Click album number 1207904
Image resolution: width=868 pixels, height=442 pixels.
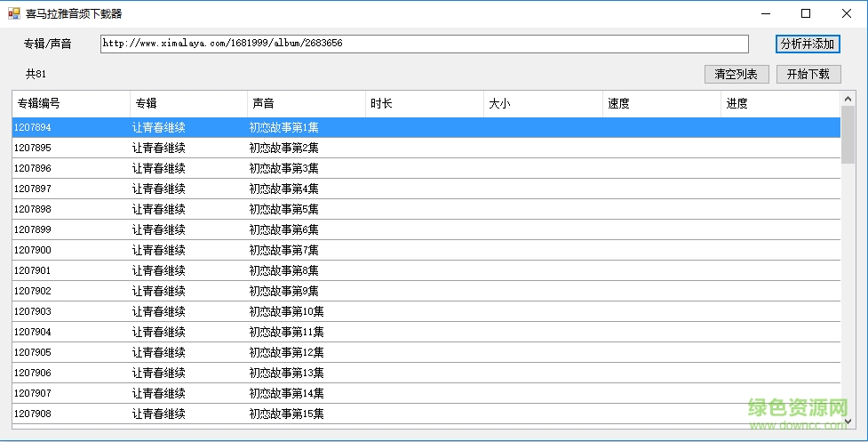pyautogui.click(x=33, y=333)
